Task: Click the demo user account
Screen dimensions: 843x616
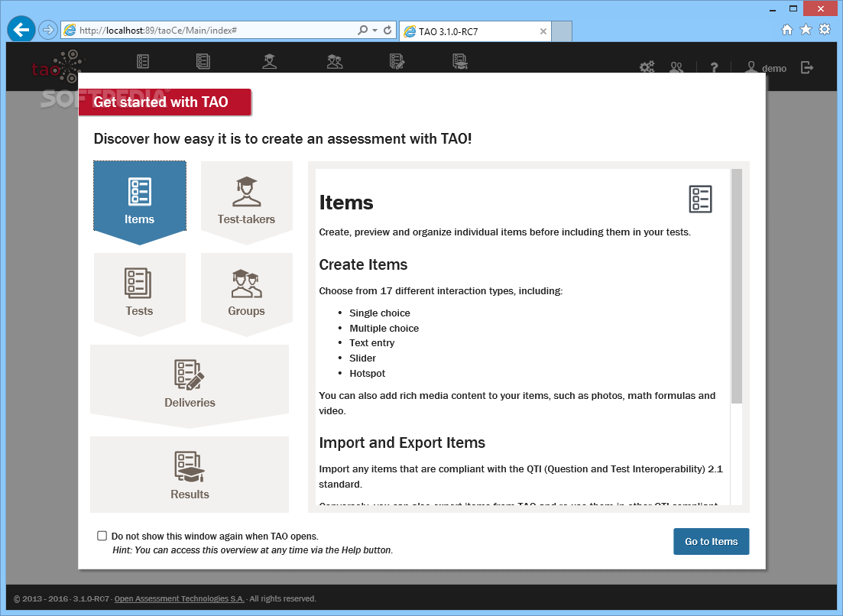Action: click(x=766, y=68)
